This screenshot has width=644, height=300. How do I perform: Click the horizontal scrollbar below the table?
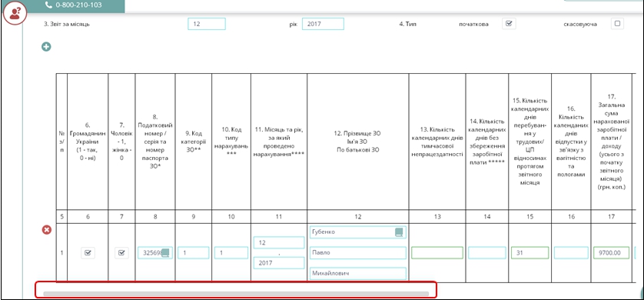coord(236,293)
